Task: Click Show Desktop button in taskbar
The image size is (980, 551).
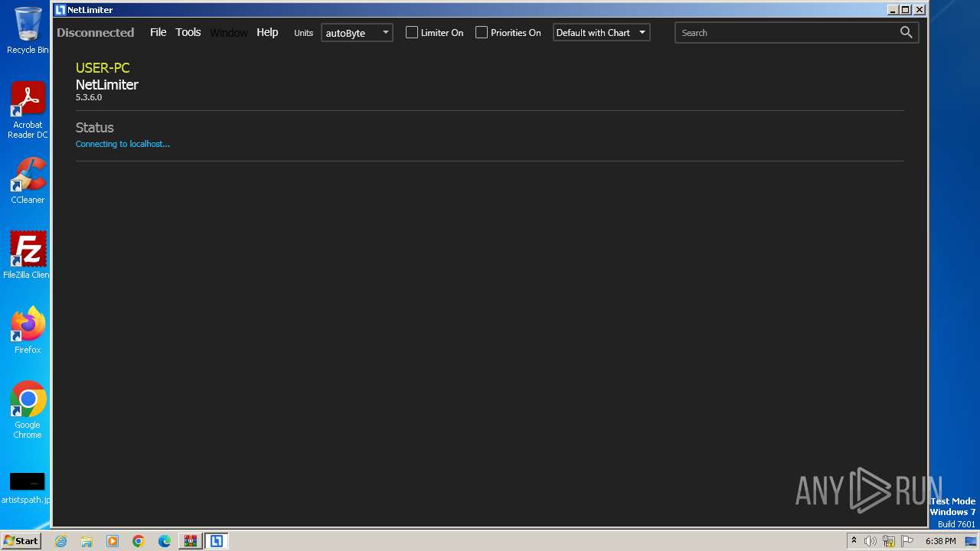Action: pyautogui.click(x=971, y=541)
